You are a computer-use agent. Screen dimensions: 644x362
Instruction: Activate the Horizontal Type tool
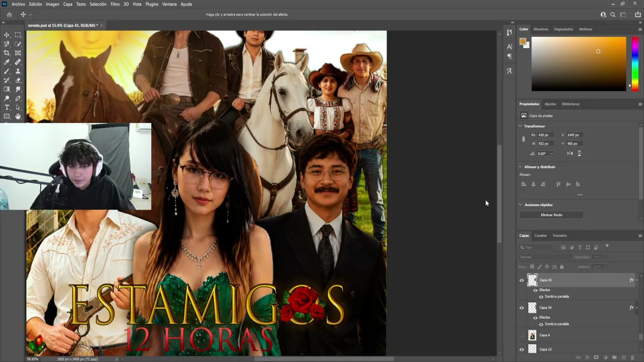[x=7, y=107]
